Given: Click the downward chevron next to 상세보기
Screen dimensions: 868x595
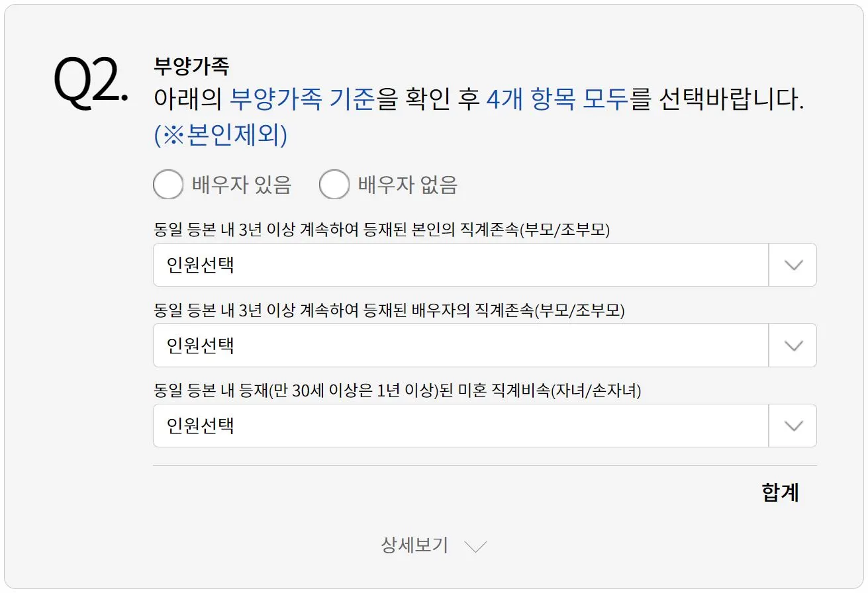Looking at the screenshot, I should [x=474, y=546].
